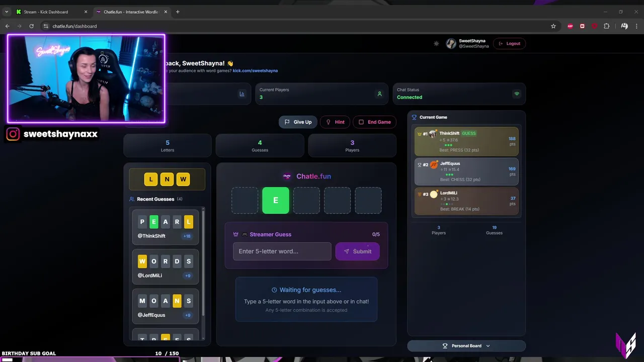Request a hint with the Hint button
The image size is (644, 362).
coord(335,122)
